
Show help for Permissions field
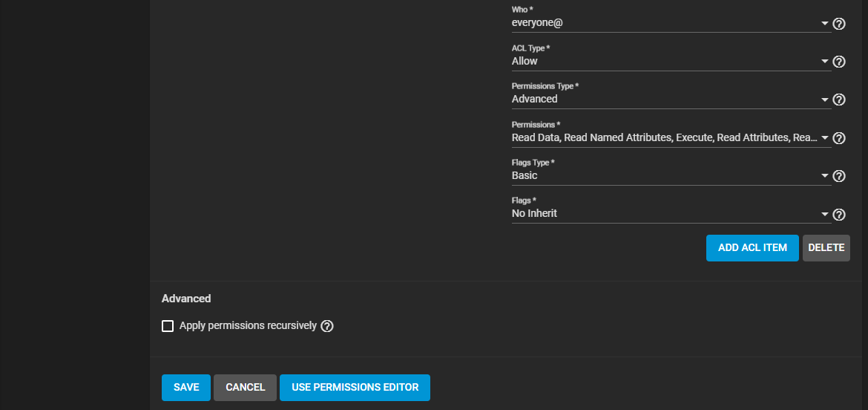[839, 138]
